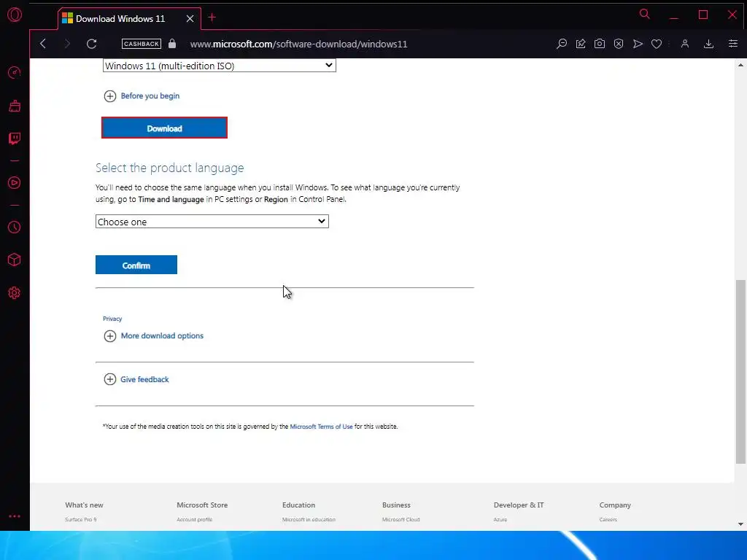This screenshot has width=747, height=560.
Task: Click the Select the product language heading
Action: pos(169,168)
